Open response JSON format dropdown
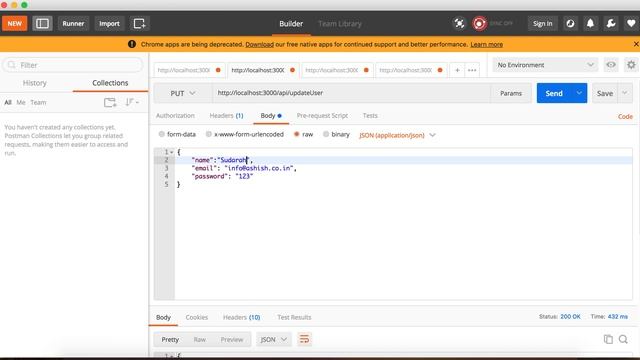The width and height of the screenshot is (640, 360). pos(273,339)
